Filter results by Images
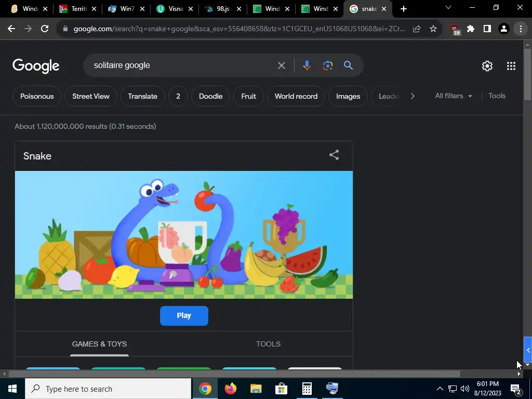The height and width of the screenshot is (399, 532). [348, 96]
